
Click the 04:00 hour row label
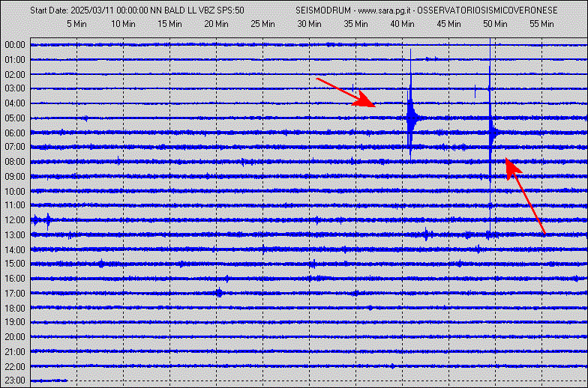coord(15,103)
